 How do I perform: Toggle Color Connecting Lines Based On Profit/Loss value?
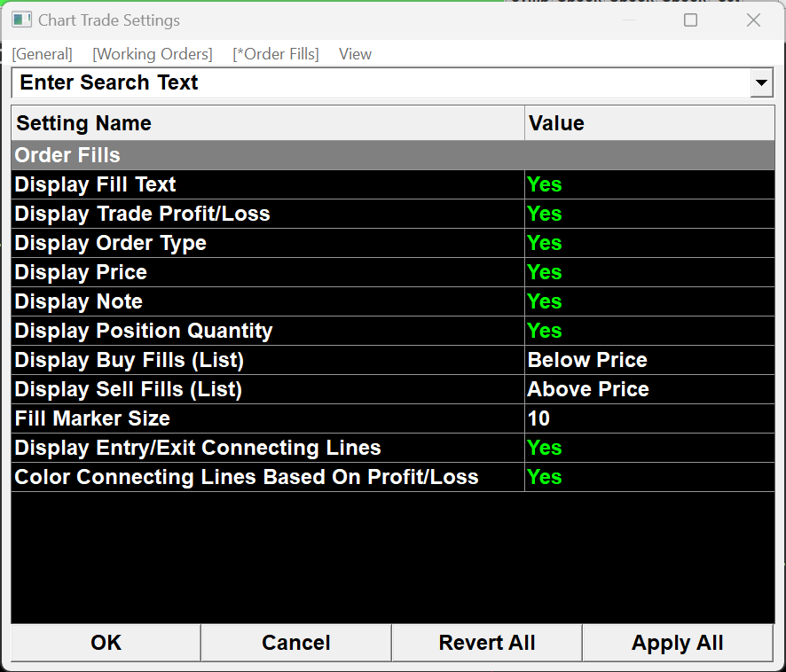click(x=649, y=477)
